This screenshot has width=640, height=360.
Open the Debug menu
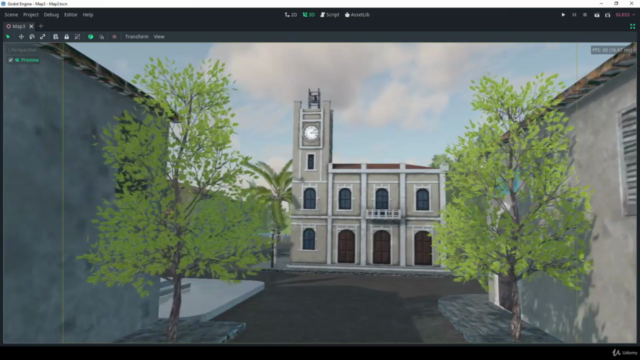(51, 15)
